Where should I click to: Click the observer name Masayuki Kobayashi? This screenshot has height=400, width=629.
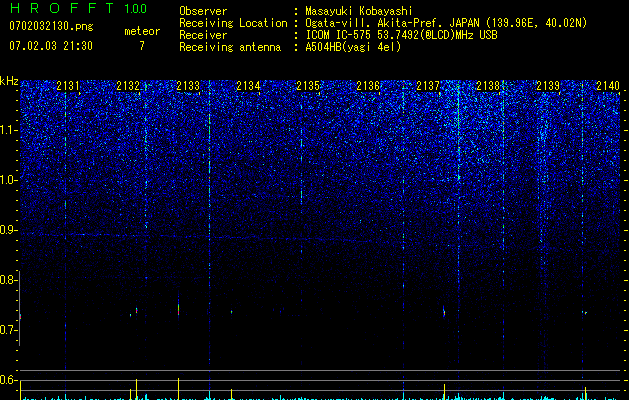(x=359, y=11)
